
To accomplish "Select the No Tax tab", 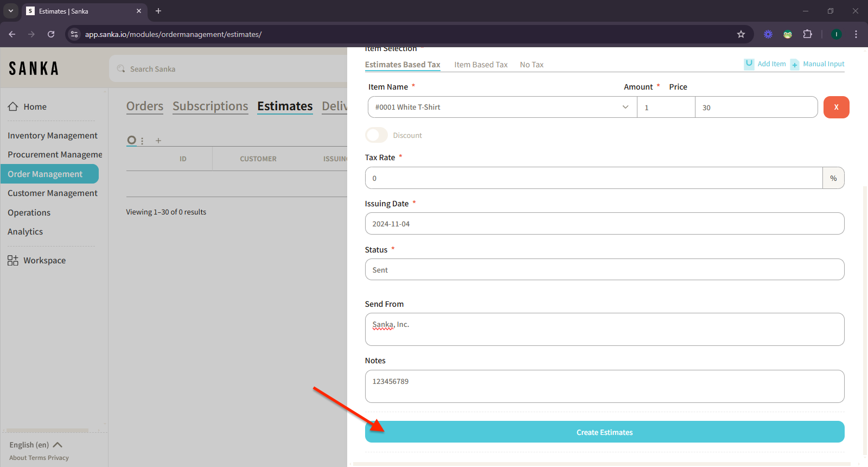I will tap(531, 65).
